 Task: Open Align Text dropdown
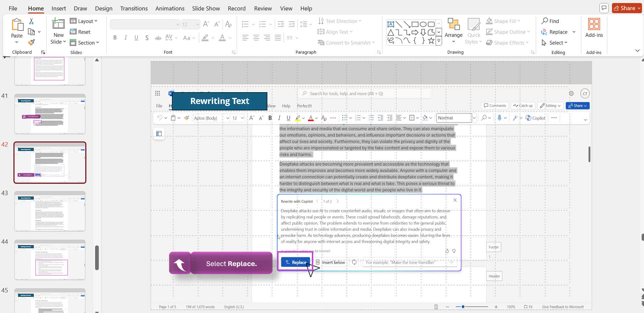pos(335,32)
